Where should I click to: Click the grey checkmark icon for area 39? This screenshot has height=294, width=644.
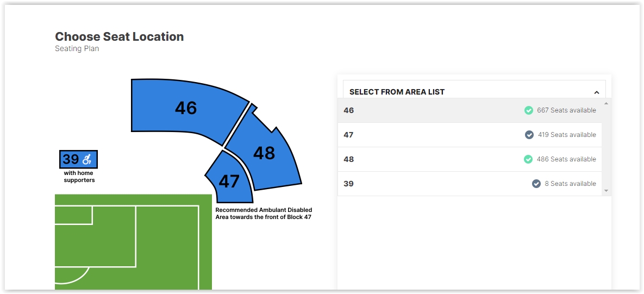click(536, 184)
